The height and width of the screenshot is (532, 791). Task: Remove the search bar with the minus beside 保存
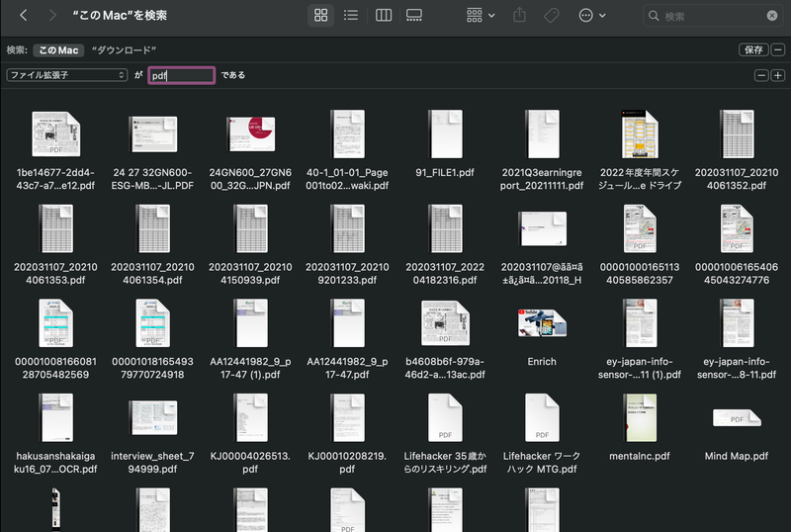pyautogui.click(x=778, y=49)
